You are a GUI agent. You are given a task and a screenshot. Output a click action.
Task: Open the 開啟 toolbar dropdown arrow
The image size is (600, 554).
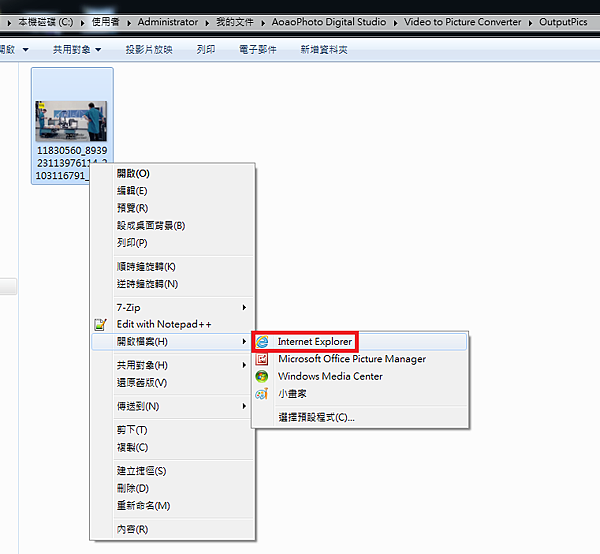pyautogui.click(x=26, y=50)
